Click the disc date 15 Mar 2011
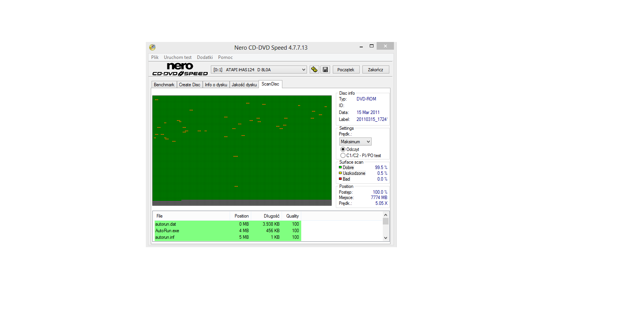644x325 pixels. pyautogui.click(x=368, y=112)
